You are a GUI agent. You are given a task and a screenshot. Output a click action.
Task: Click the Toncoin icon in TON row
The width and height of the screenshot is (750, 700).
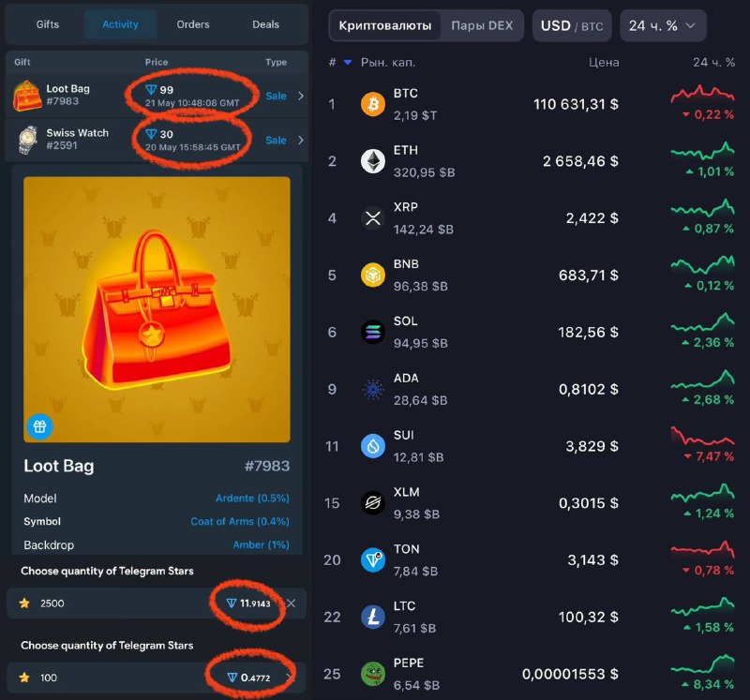pos(372,559)
